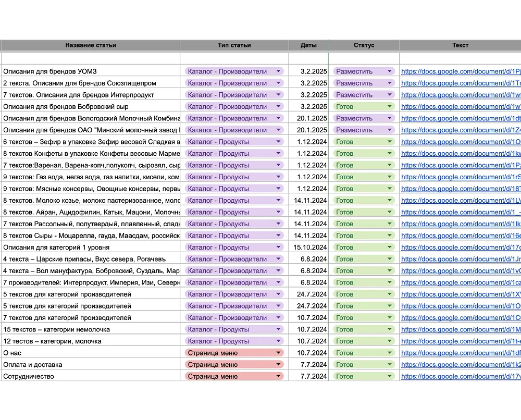Screen dimensions: 521x420
Task: Expand "Разместить" status for the Вологодский Молочный row
Action: click(389, 118)
